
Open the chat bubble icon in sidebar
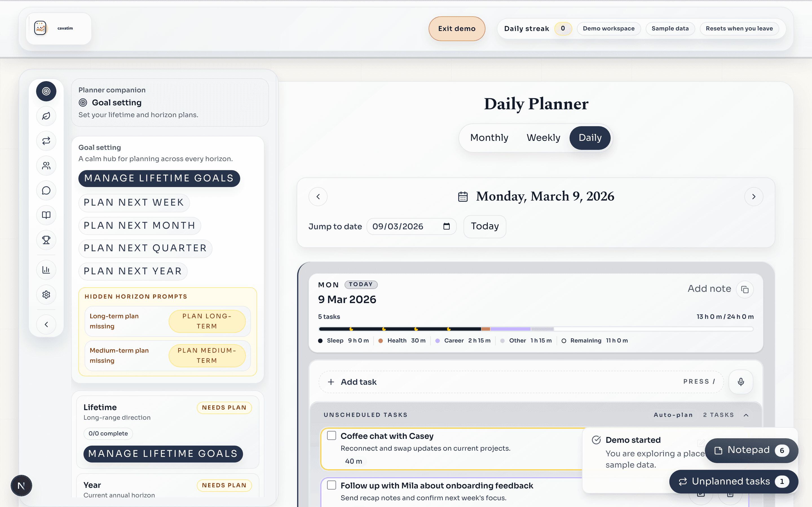tap(46, 190)
